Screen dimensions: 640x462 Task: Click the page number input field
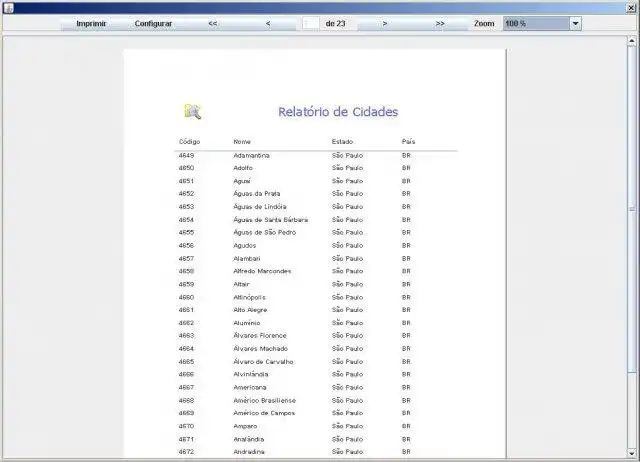311,24
